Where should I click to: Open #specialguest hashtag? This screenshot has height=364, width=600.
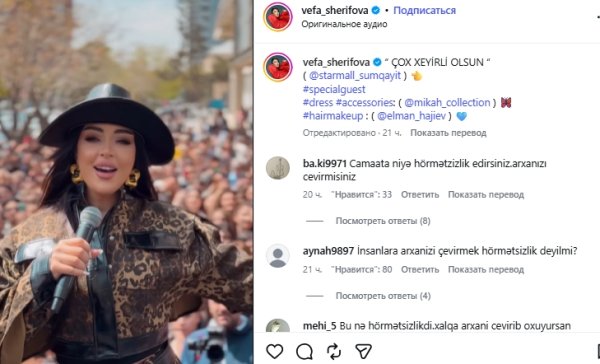[334, 89]
